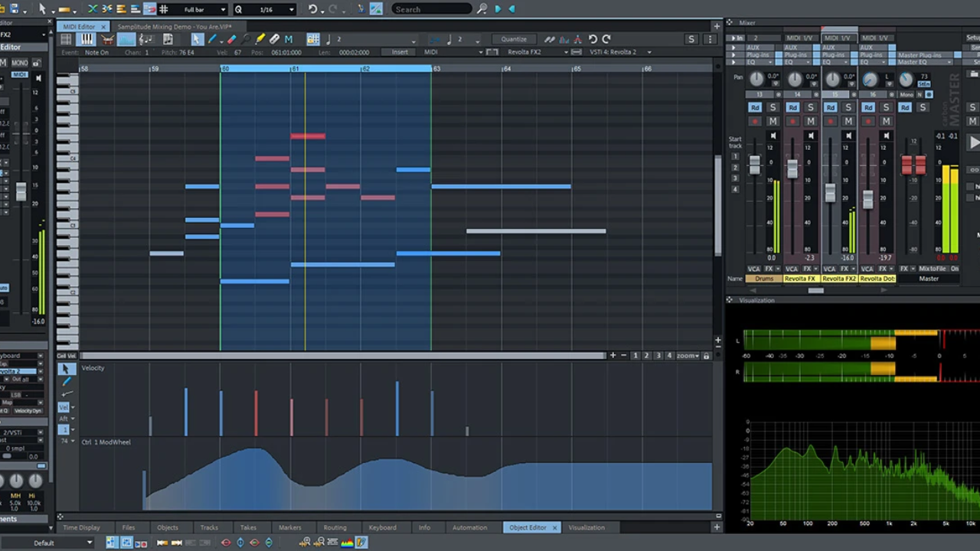
Task: Click the MixtoFile button on Master
Action: [x=933, y=269]
